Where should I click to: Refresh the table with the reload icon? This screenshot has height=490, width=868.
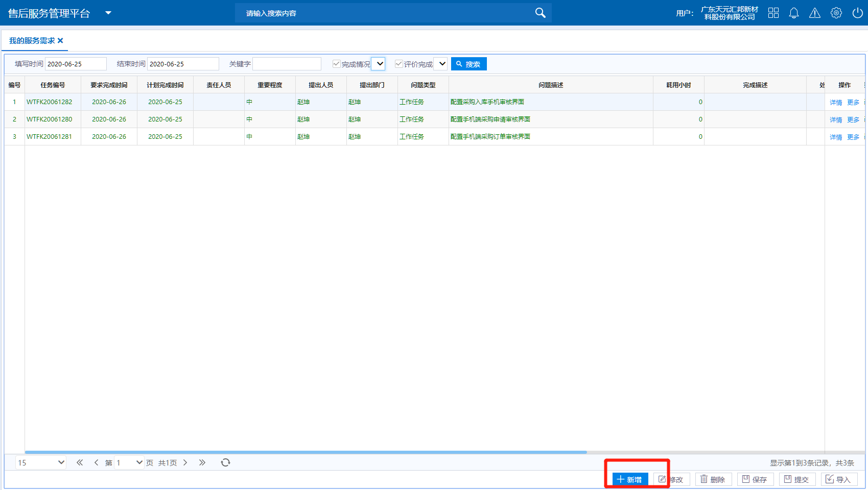[x=225, y=462]
